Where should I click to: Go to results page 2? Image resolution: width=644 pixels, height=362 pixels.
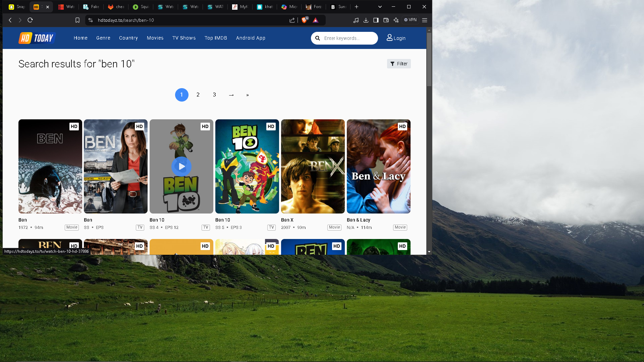pos(198,95)
